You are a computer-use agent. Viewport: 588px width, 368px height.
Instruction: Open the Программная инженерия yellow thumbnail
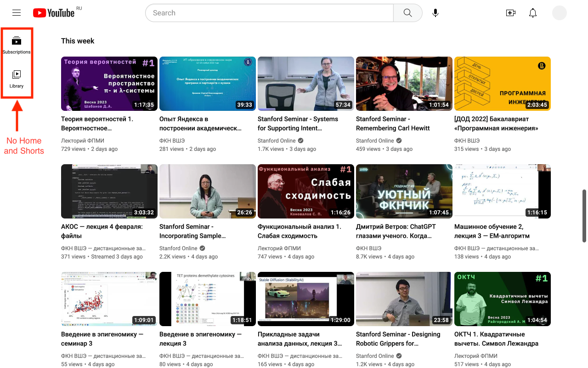point(503,84)
